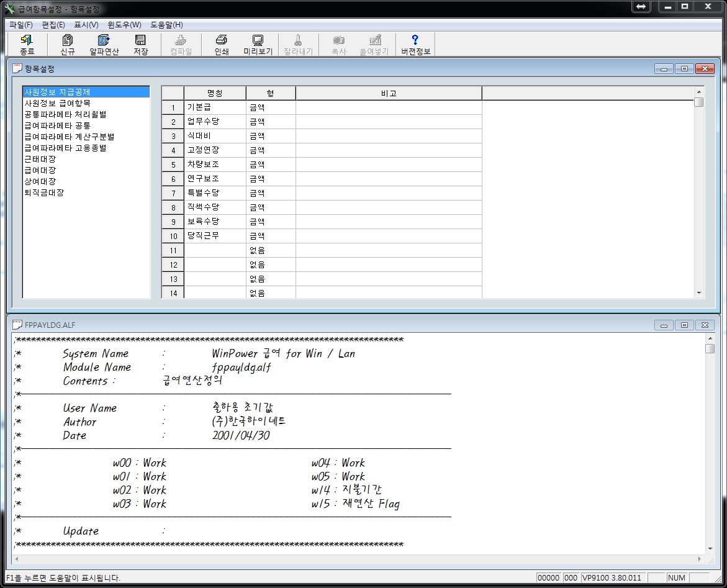Click the 기본급 name cell in row 1

(215, 108)
